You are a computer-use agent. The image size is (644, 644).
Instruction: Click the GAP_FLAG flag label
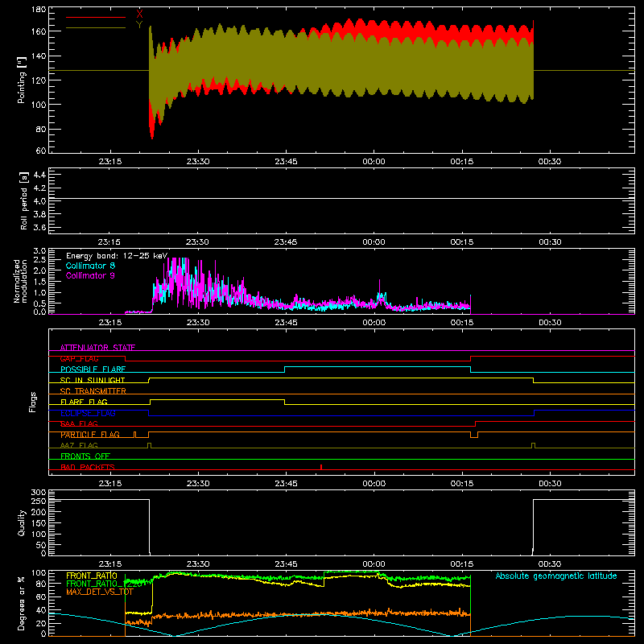[79, 358]
